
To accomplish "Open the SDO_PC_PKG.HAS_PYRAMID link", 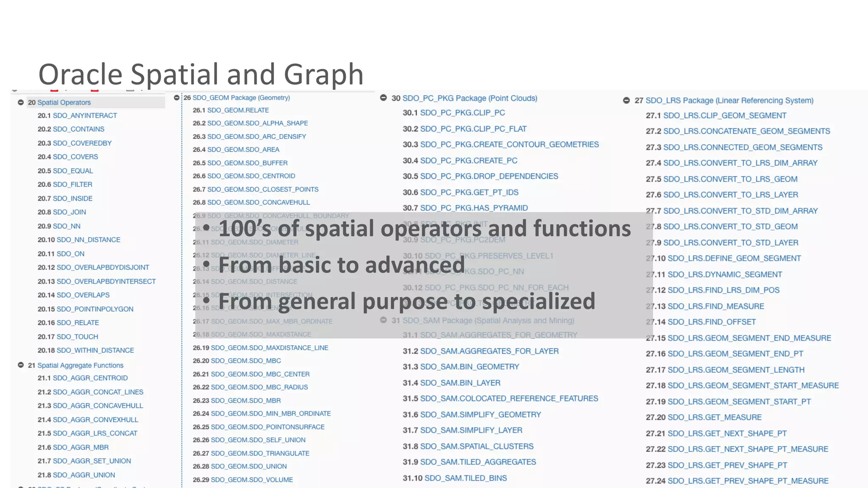I will tap(474, 208).
